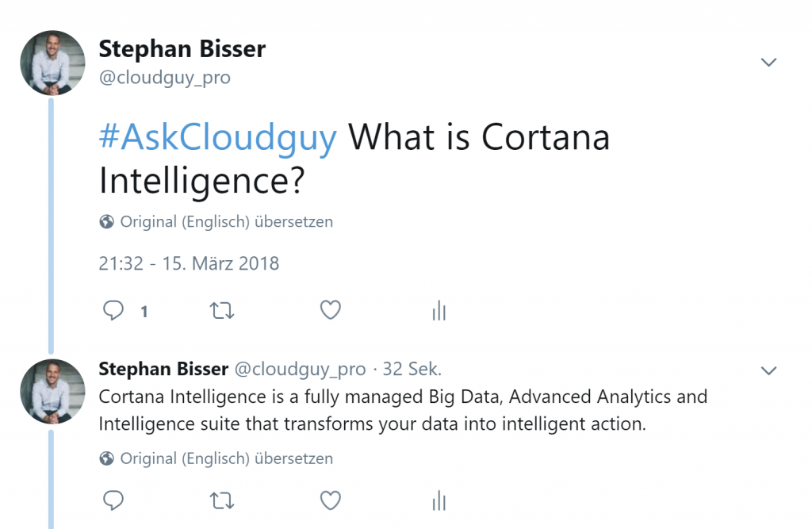Viewport: 812px width, 529px height.
Task: Translate the first tweet via 'Original (Englisch) übersetzen'
Action: click(x=226, y=222)
